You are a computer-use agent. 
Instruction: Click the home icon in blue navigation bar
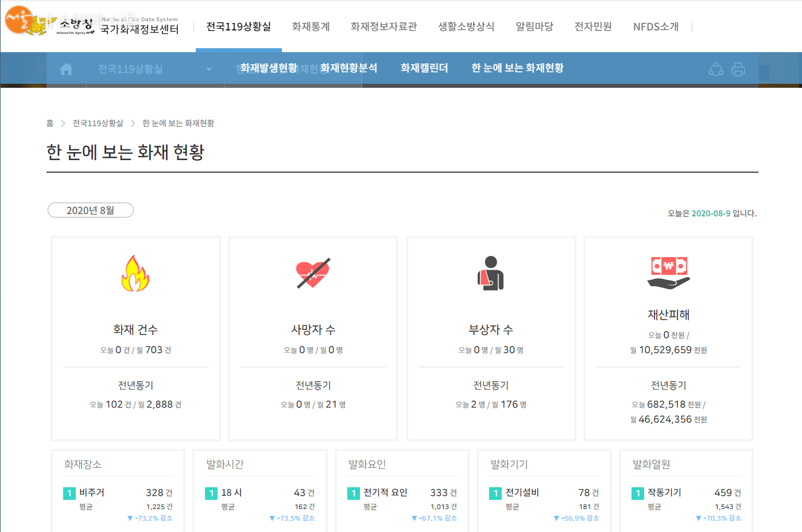coord(66,69)
